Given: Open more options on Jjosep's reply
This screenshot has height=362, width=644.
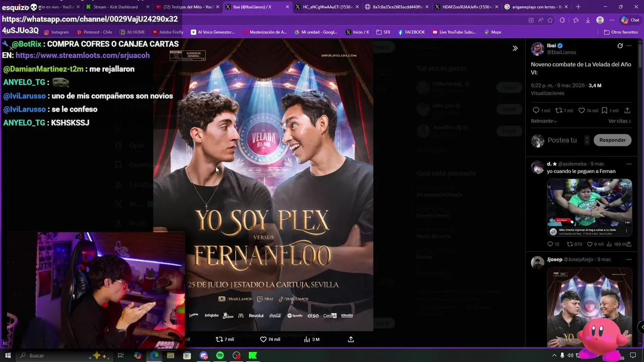Looking at the screenshot, I should 628,259.
